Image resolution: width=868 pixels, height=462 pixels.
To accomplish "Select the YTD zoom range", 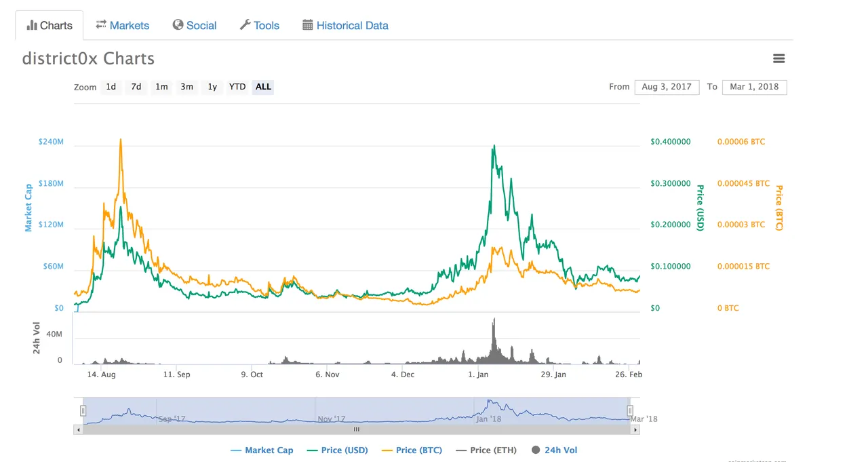I will click(x=237, y=87).
